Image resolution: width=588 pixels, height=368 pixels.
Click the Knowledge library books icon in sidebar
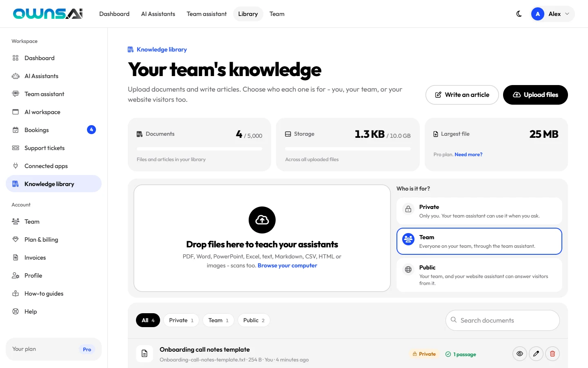[x=16, y=184]
